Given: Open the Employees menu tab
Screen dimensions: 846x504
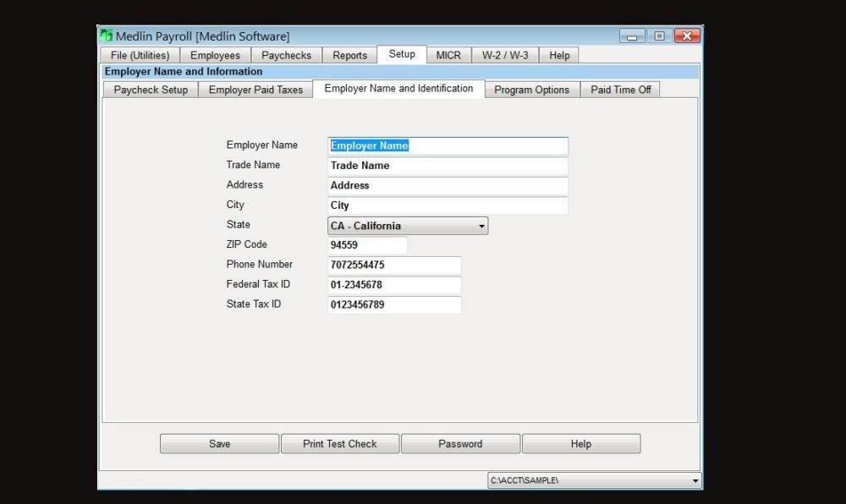Looking at the screenshot, I should pos(215,56).
